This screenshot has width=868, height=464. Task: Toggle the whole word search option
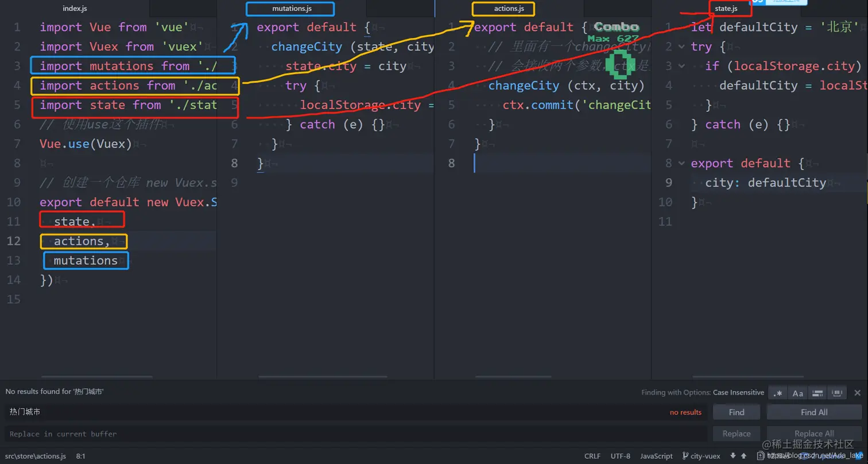point(838,393)
